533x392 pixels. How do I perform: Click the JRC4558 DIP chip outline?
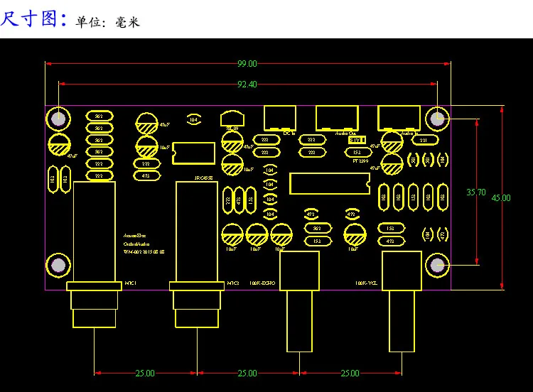pos(193,153)
